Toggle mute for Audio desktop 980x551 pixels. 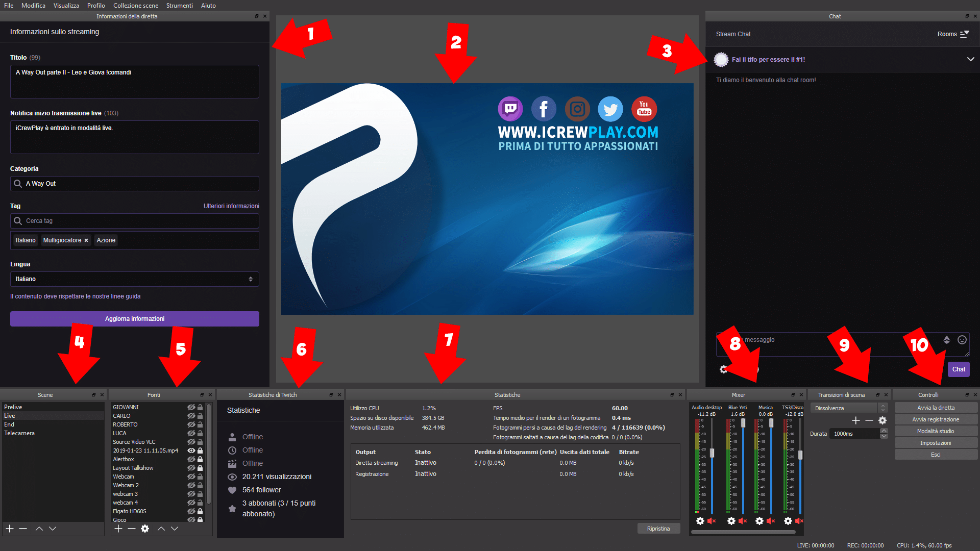712,521
